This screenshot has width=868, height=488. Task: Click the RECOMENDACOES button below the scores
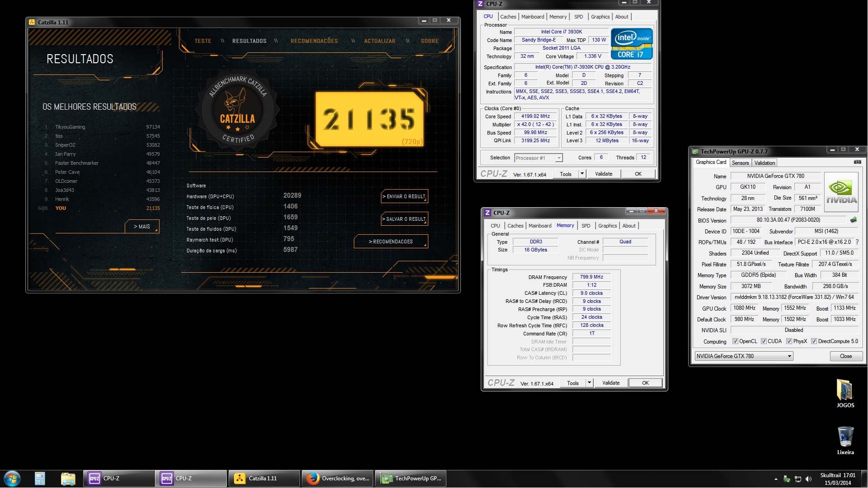tap(391, 242)
